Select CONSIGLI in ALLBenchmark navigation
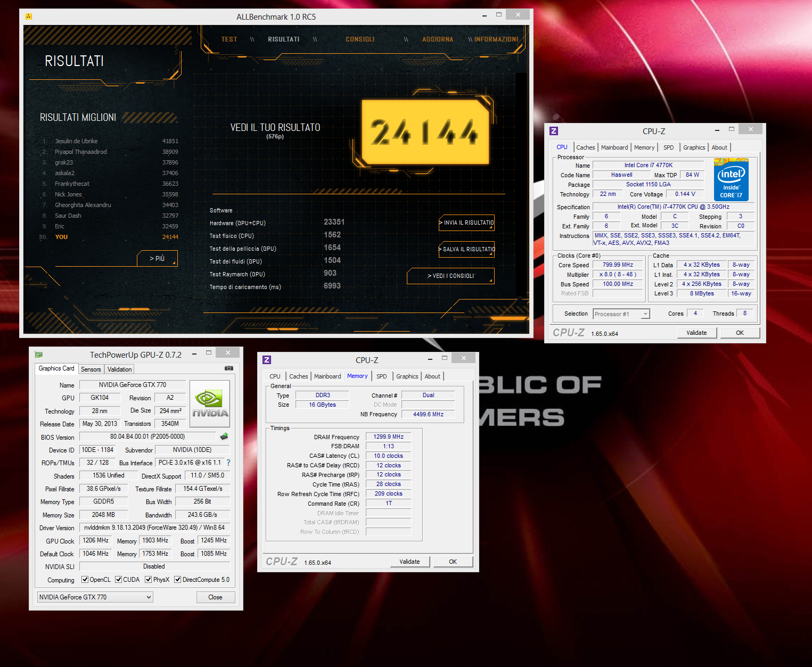 [x=360, y=39]
